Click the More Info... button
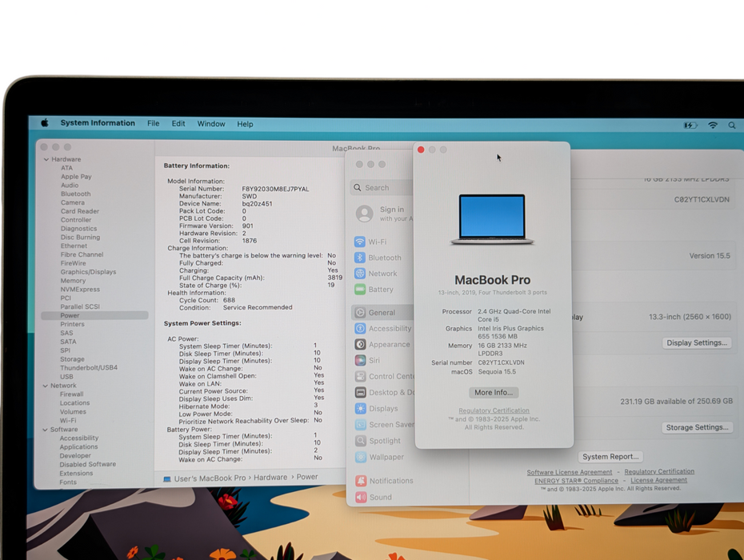Screen dimensions: 744x560 494,393
